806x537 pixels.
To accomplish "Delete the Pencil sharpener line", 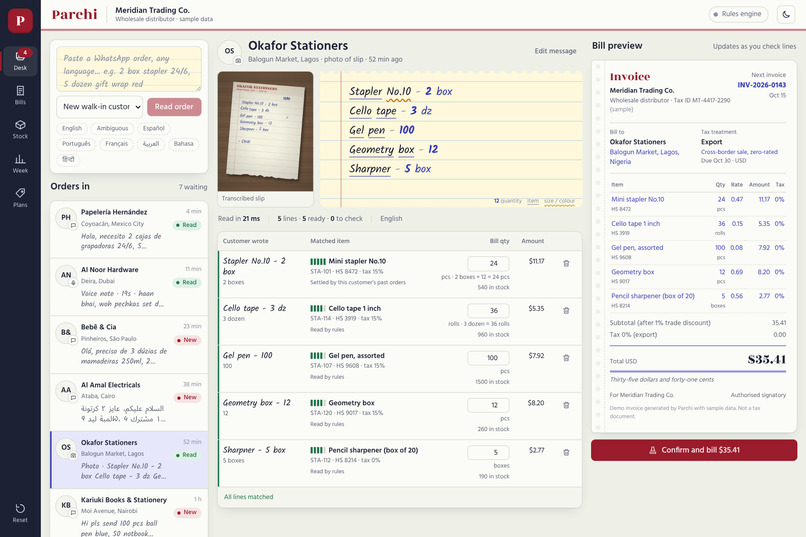I will 566,452.
